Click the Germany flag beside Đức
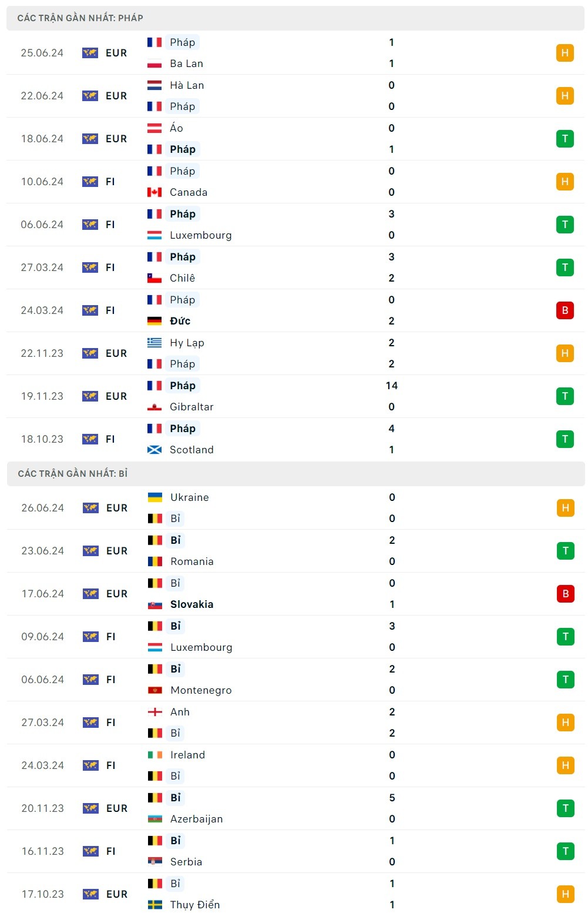The height and width of the screenshot is (913, 588). click(x=154, y=321)
